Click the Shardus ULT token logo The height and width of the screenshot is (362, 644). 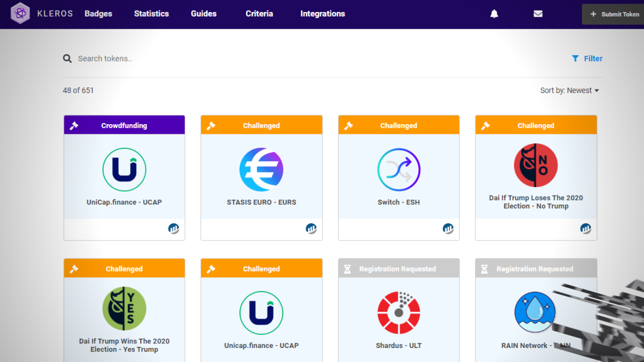pos(399,313)
